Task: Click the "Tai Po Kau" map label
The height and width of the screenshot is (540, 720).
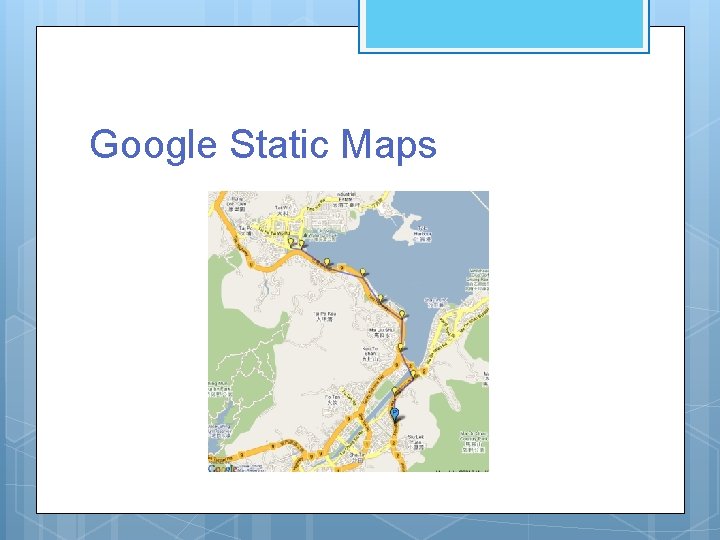Action: pos(326,316)
